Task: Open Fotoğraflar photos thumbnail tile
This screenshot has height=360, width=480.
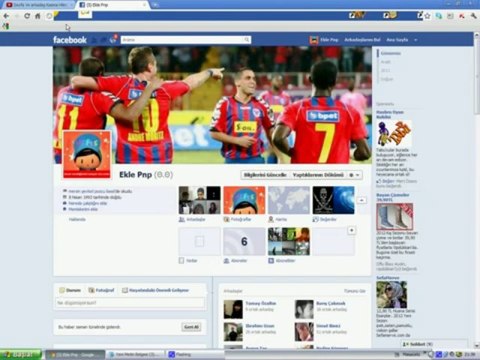Action: [x=244, y=200]
